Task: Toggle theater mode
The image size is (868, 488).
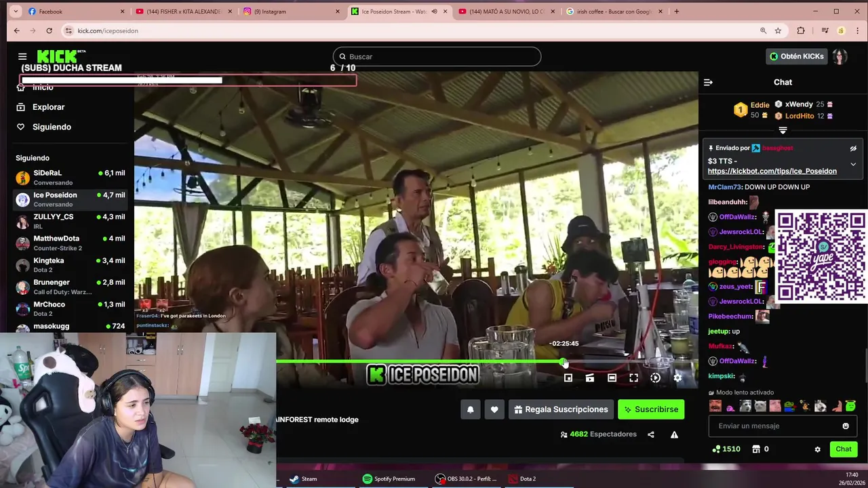Action: 612,378
